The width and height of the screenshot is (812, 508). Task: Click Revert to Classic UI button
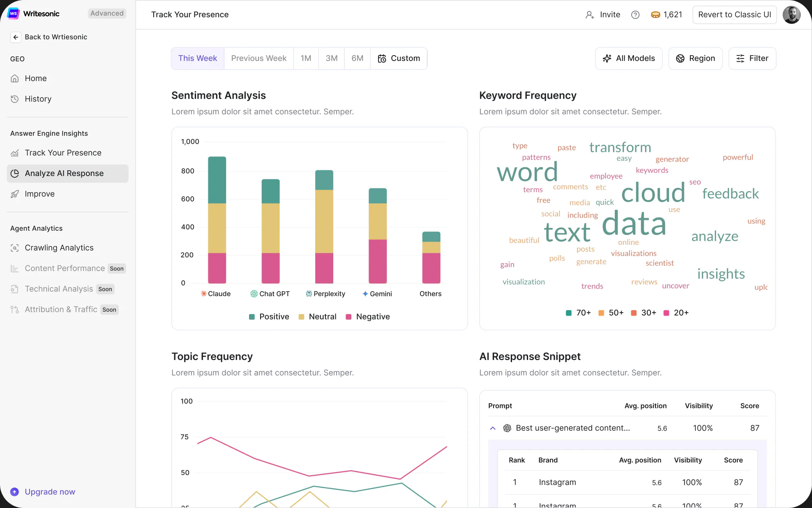click(x=734, y=15)
